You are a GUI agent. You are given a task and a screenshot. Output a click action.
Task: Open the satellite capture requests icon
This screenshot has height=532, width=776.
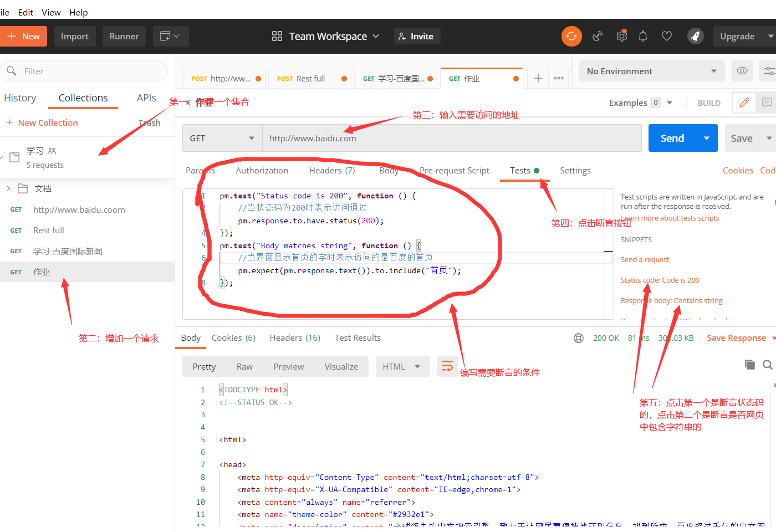pyautogui.click(x=598, y=36)
